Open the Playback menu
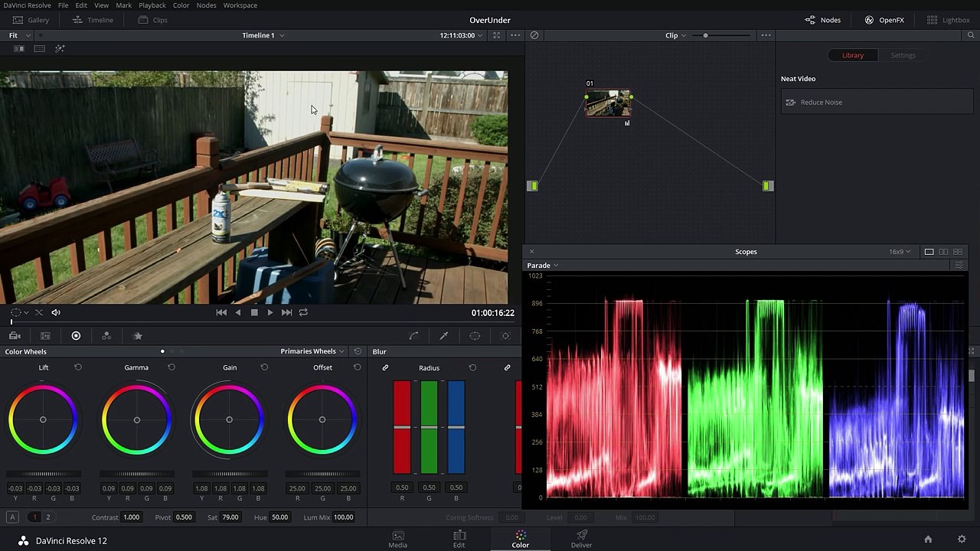The width and height of the screenshot is (980, 551). [x=152, y=5]
